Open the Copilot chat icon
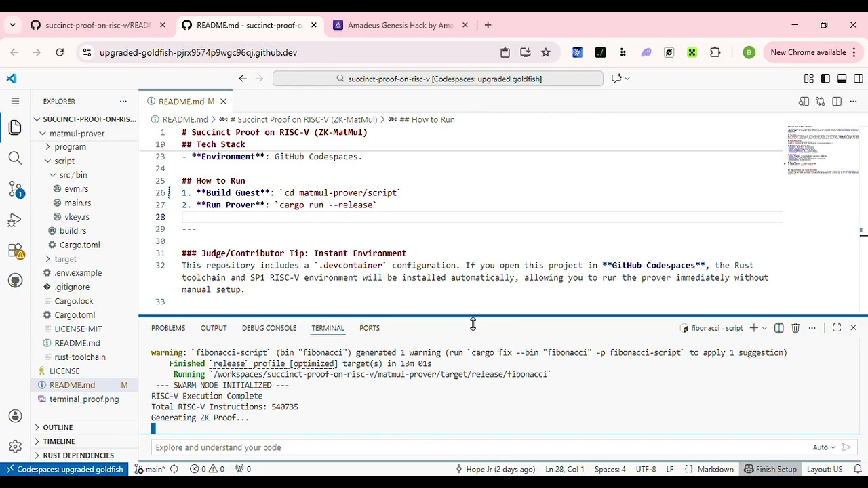Screen dimensions: 868x488 coord(616,79)
